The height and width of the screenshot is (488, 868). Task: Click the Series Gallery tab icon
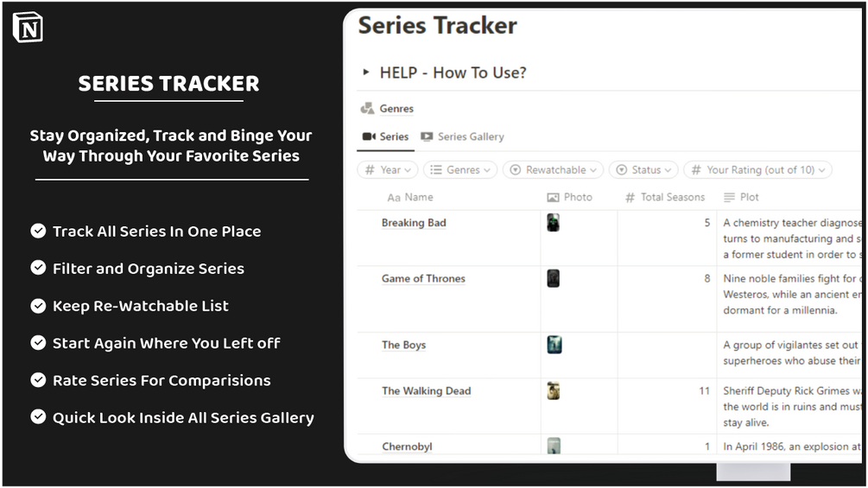tap(427, 136)
